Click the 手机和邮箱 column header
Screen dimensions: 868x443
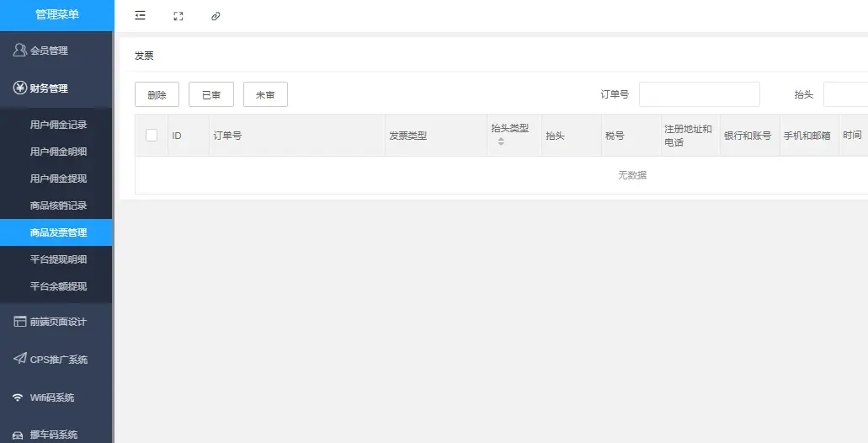(x=807, y=136)
